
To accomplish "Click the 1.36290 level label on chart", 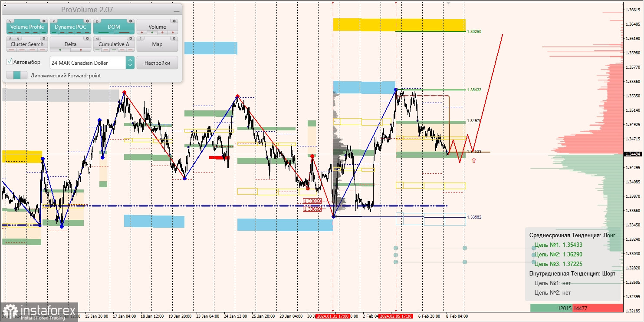I will (x=474, y=32).
